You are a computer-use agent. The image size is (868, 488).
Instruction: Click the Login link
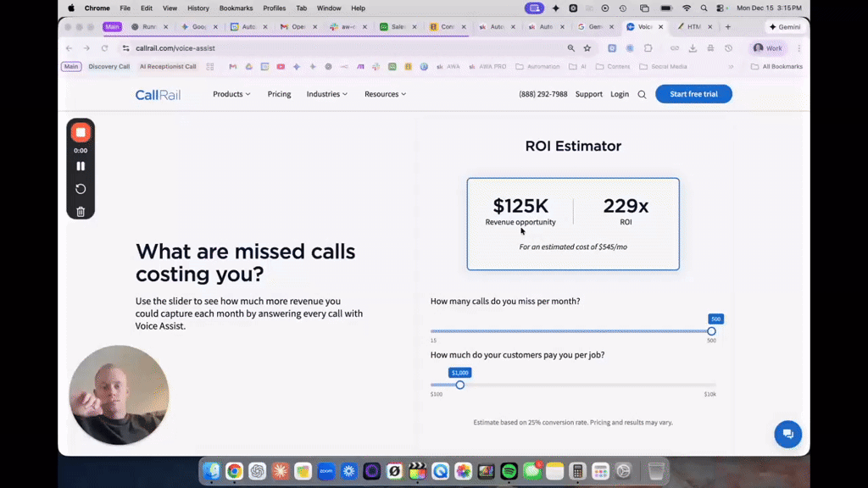click(x=620, y=94)
